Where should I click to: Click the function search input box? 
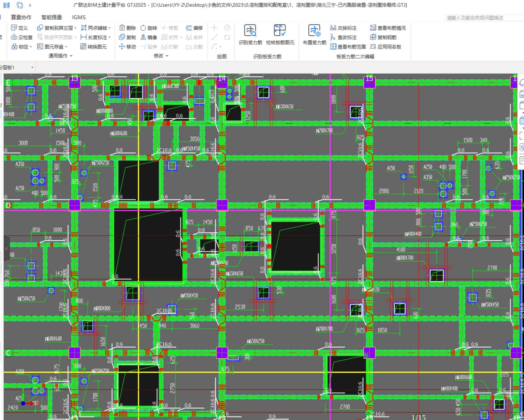coord(485,18)
